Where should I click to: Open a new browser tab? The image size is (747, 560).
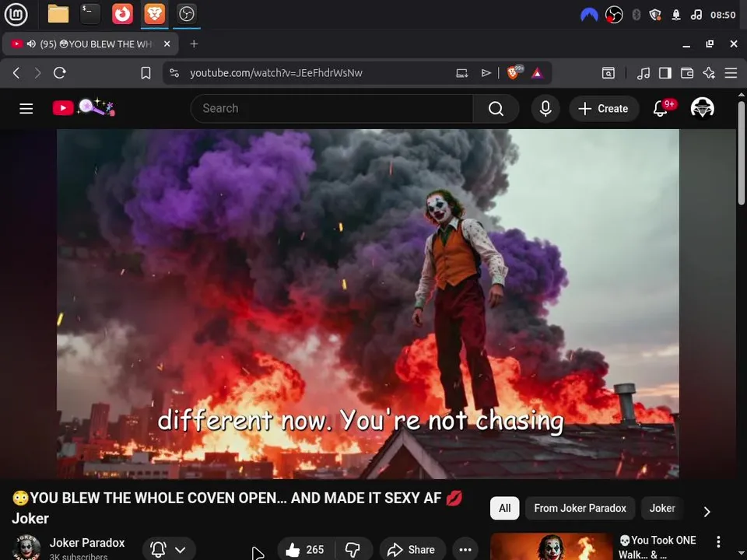(x=194, y=44)
